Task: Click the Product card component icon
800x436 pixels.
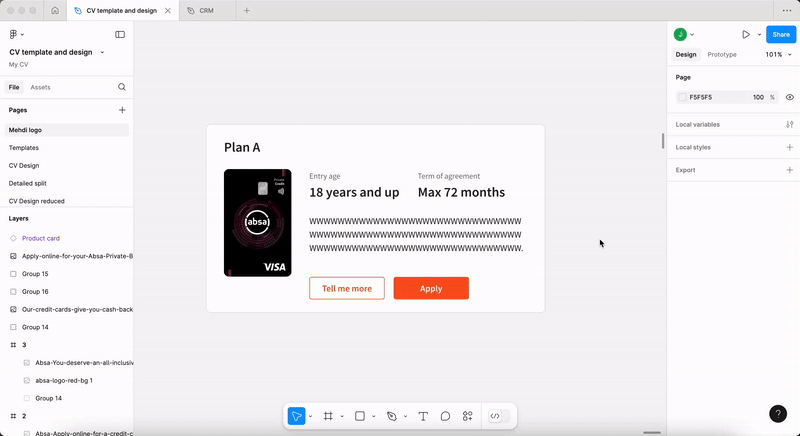Action: tap(13, 238)
